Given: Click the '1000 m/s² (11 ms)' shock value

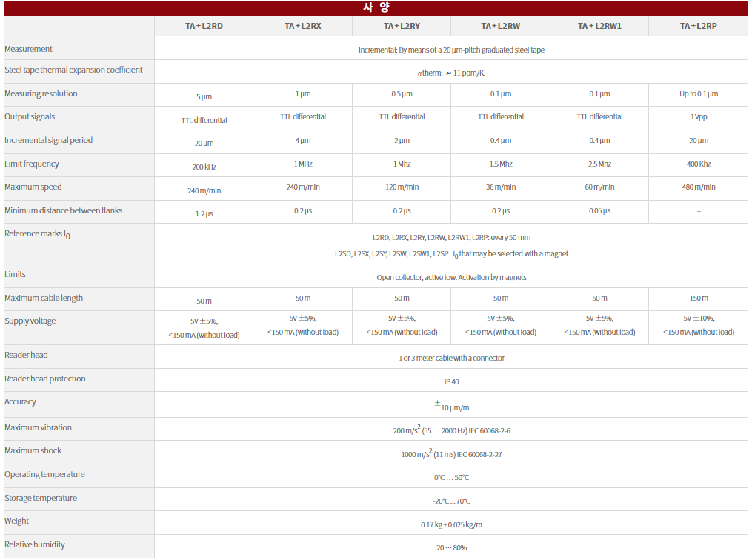Looking at the screenshot, I should click(451, 453).
